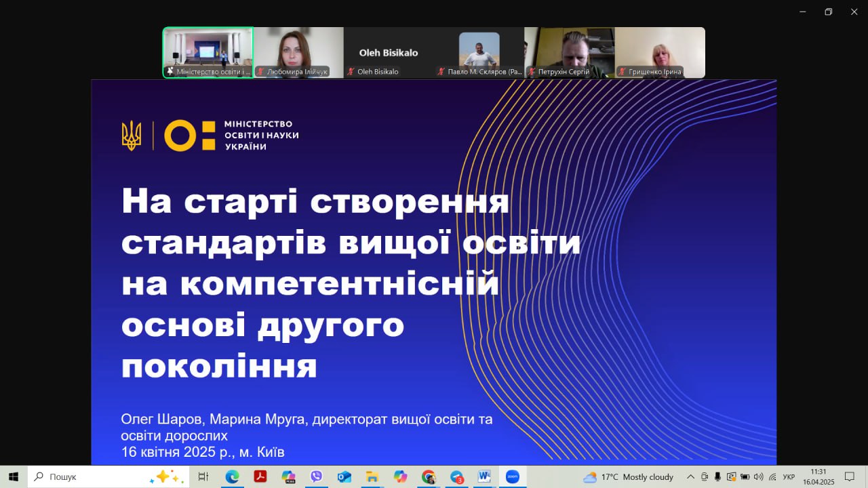Show hidden system tray icons
Image resolution: width=868 pixels, height=488 pixels.
coord(690,476)
